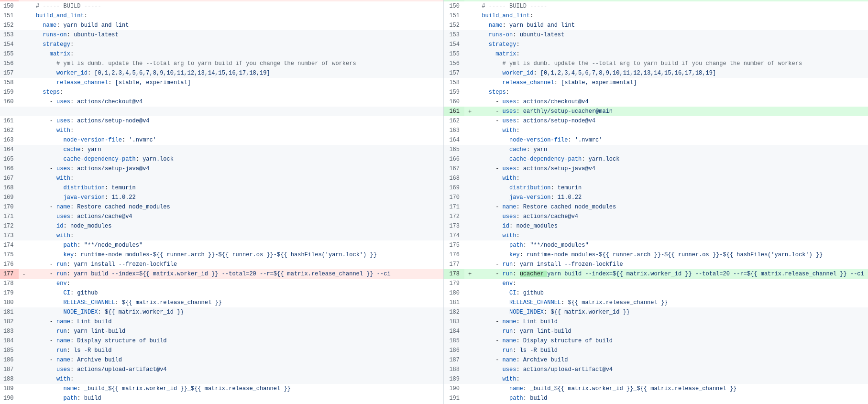
Task: Click 'RELEASE_CHANNEL' env line in right pane
Action: pyautogui.click(x=589, y=302)
